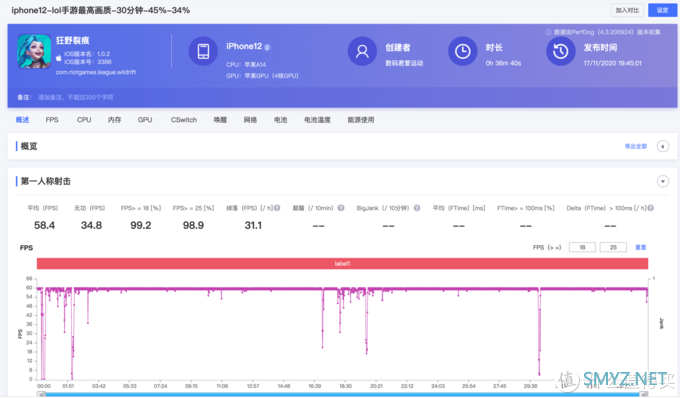Open the 网络 network tab
This screenshot has width=680, height=398.
250,120
